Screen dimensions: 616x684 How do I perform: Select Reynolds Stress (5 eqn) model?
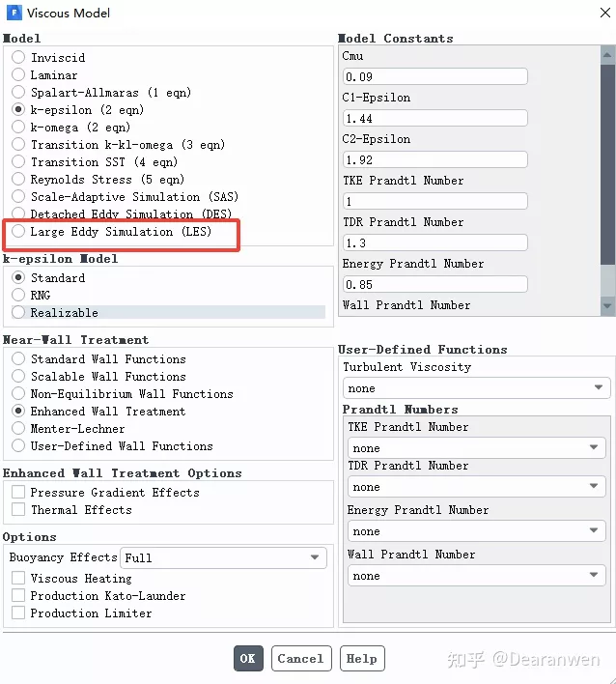pyautogui.click(x=18, y=180)
